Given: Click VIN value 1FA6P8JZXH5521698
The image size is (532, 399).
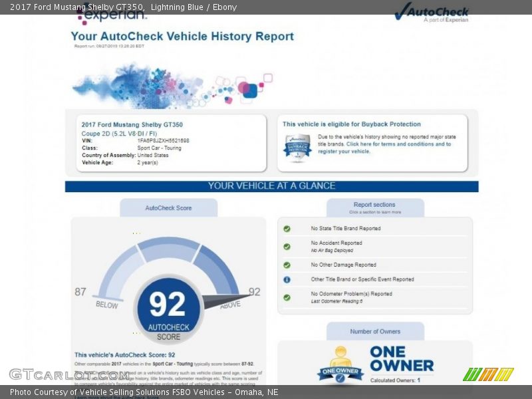Looking at the screenshot, I should 163,140.
